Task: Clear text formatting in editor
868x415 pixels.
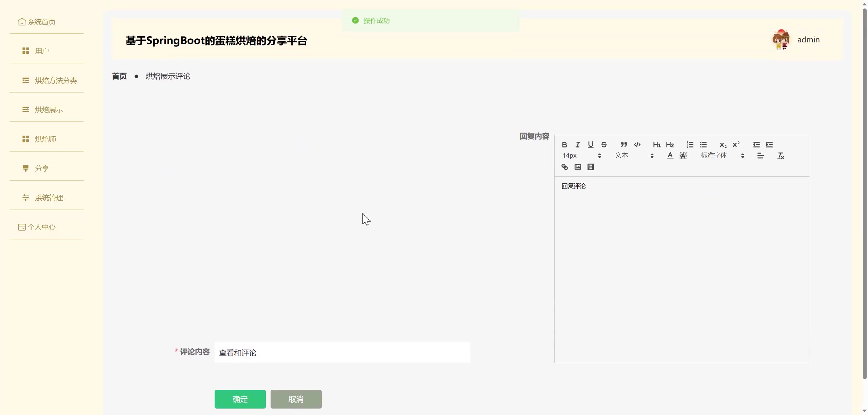Action: (781, 156)
